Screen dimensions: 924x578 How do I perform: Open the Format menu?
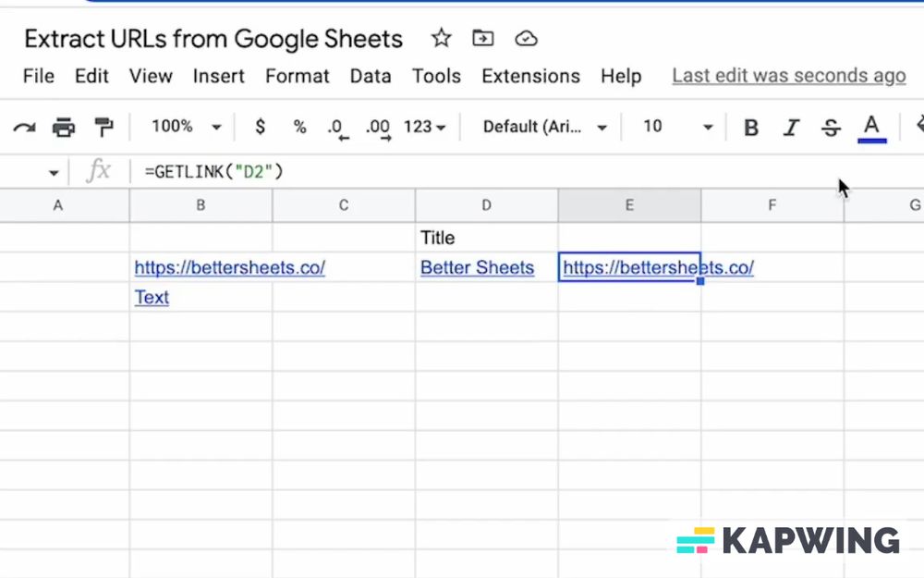click(x=297, y=76)
